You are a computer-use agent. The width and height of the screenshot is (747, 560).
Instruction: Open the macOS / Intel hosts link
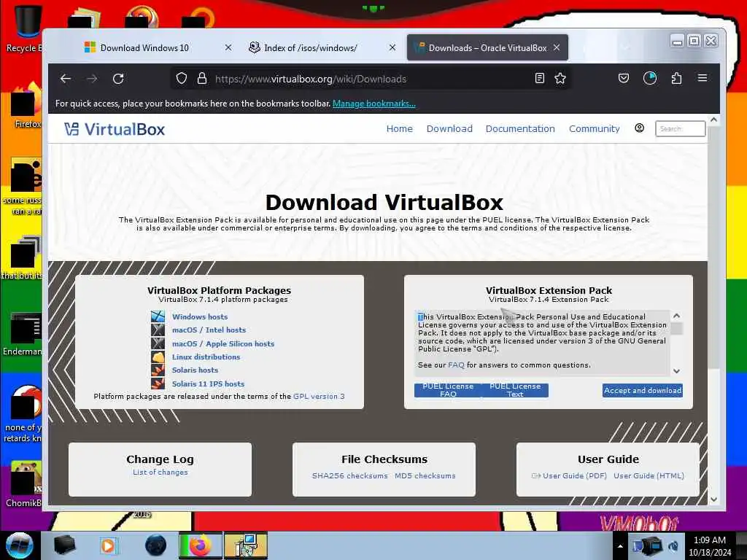coord(209,330)
